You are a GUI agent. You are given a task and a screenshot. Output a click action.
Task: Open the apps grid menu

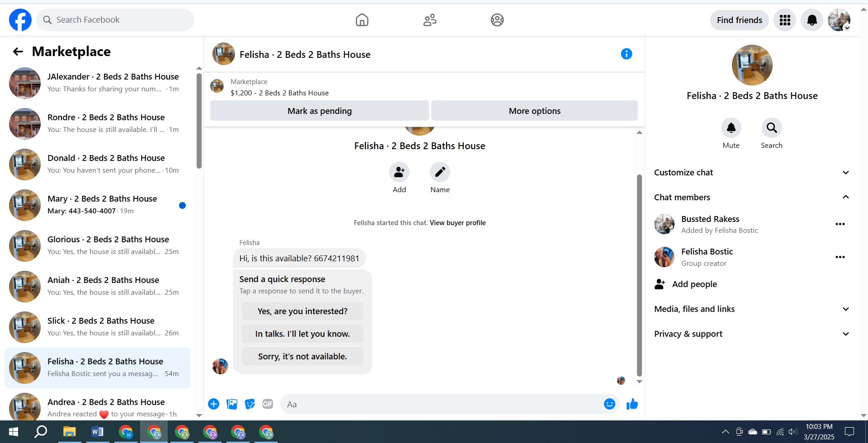785,20
